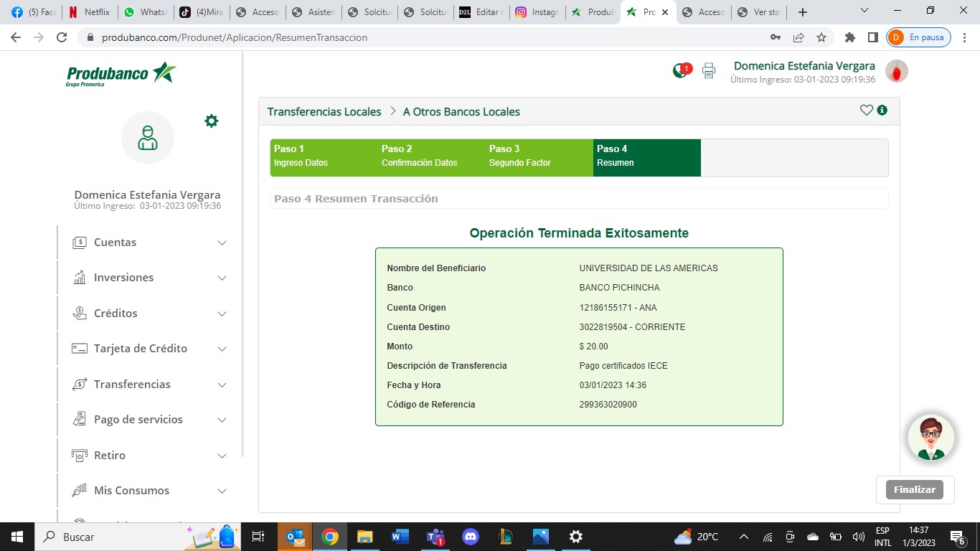Screen dimensions: 980x551
Task: Open the Transferencias sidebar menu
Action: pos(149,385)
